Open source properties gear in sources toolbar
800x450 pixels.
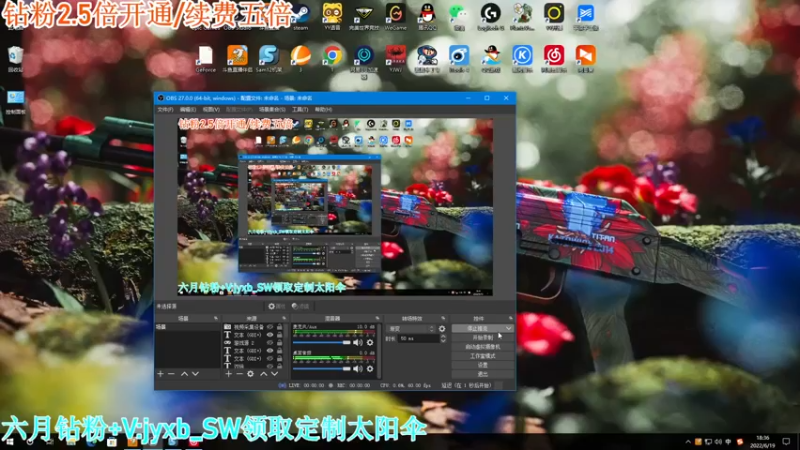click(251, 374)
